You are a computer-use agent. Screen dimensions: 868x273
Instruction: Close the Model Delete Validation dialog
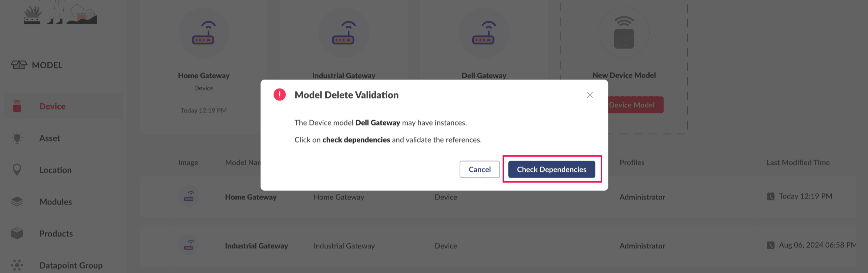point(590,95)
